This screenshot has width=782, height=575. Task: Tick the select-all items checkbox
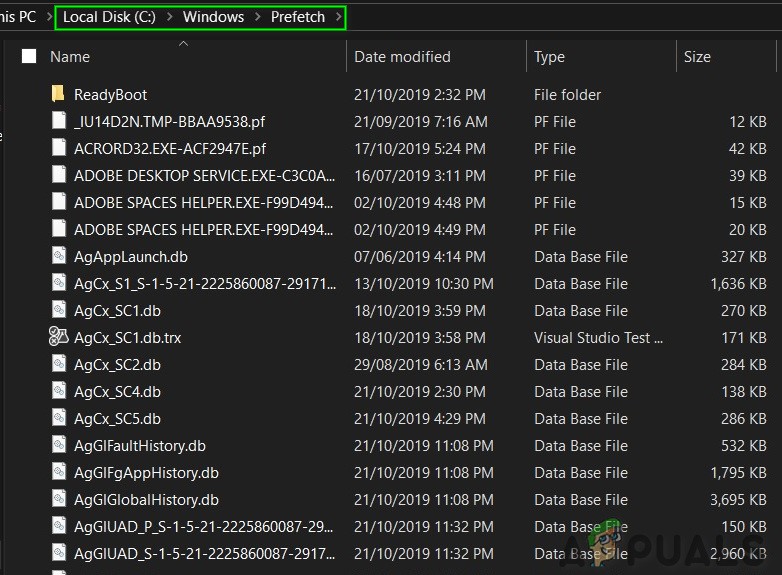point(29,57)
